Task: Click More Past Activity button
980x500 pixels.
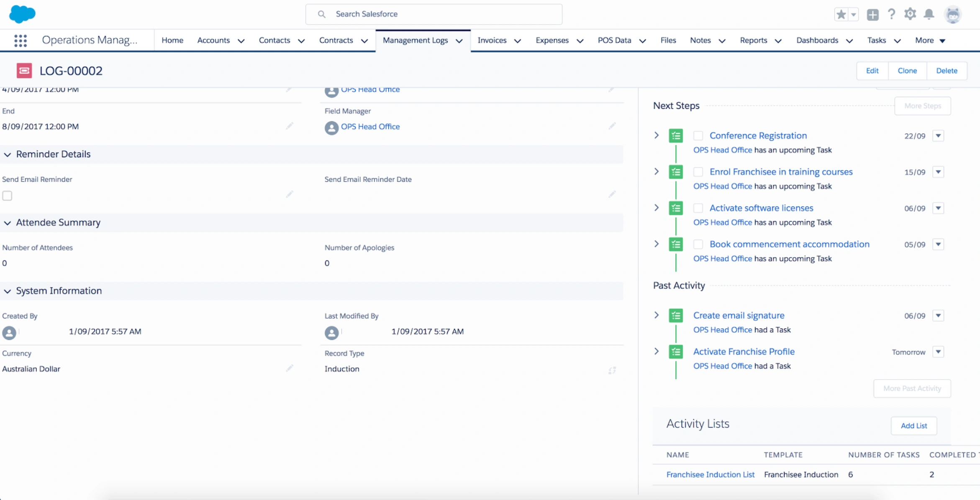Action: pos(912,388)
